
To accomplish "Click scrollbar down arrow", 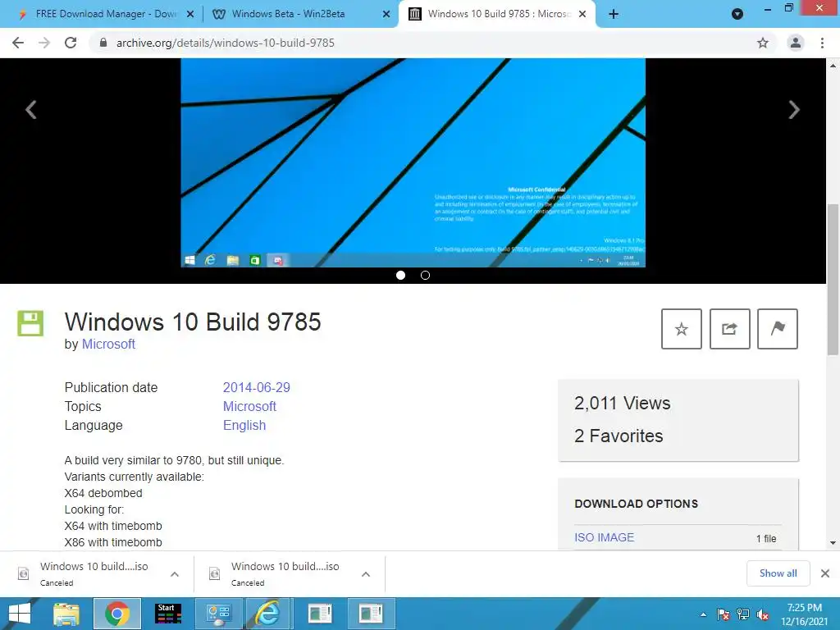I will 833,543.
